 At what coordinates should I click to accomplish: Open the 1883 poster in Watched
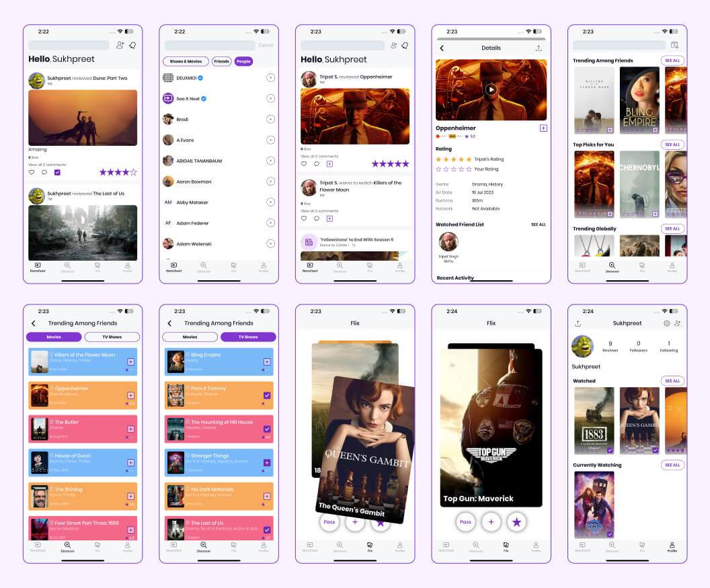coord(594,421)
